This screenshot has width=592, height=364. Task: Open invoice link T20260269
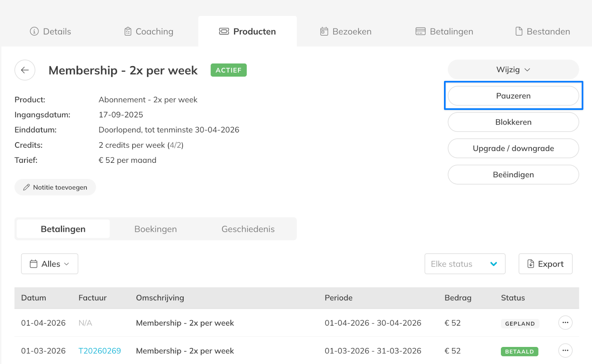[100, 351]
